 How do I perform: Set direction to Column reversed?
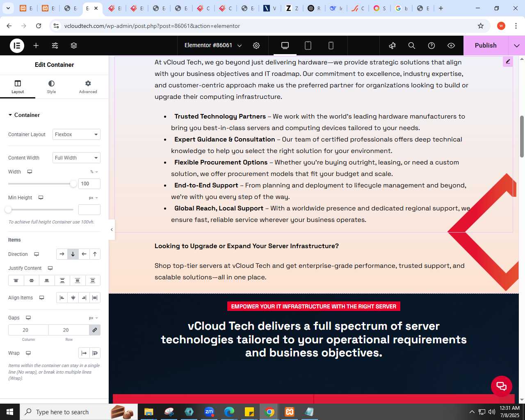(x=95, y=254)
